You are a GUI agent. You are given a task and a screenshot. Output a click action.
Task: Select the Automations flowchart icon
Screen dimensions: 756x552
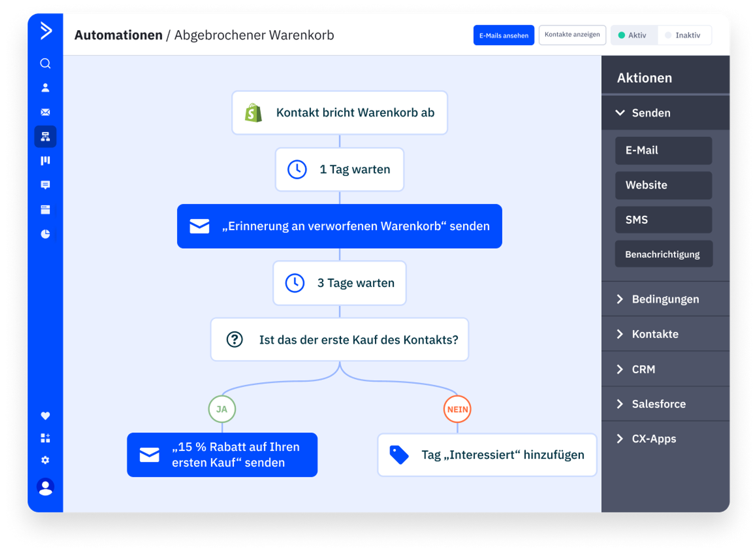coord(45,137)
